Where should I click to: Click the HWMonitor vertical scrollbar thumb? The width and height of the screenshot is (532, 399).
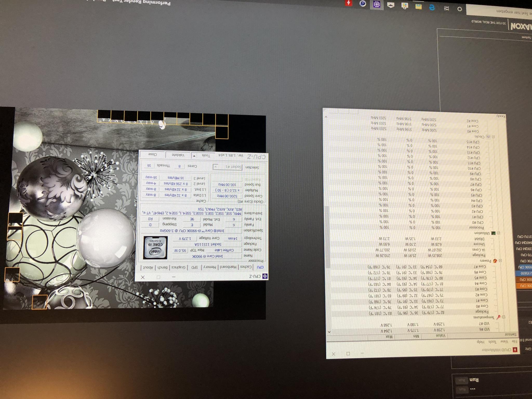click(x=327, y=236)
